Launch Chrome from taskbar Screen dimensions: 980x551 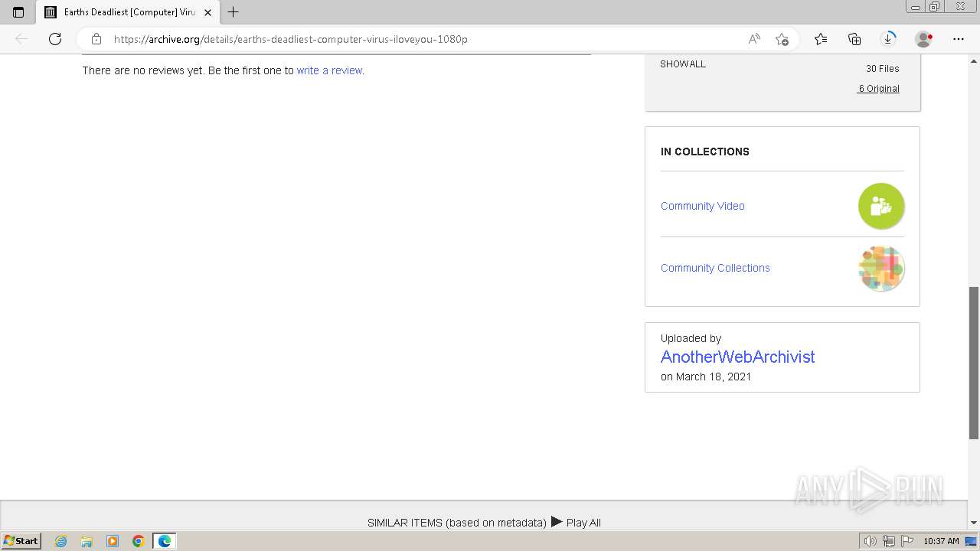point(139,541)
